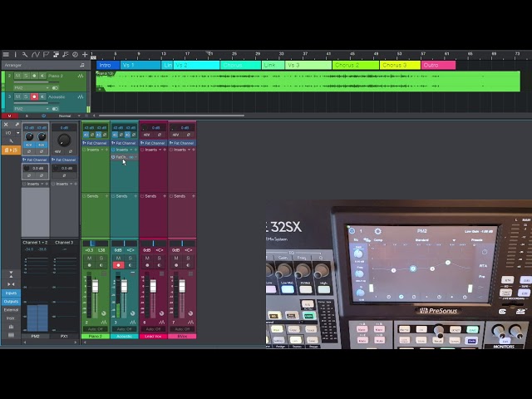The height and width of the screenshot is (399, 532).
Task: Open Inserts dropdown on Channel 1 + 2 input
Action: click(42, 184)
